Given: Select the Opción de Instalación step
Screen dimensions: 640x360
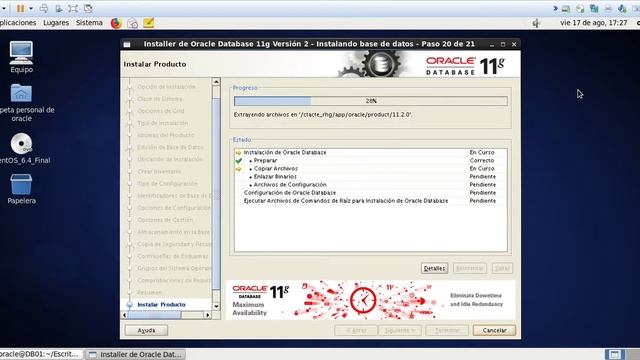Looking at the screenshot, I should tap(166, 87).
